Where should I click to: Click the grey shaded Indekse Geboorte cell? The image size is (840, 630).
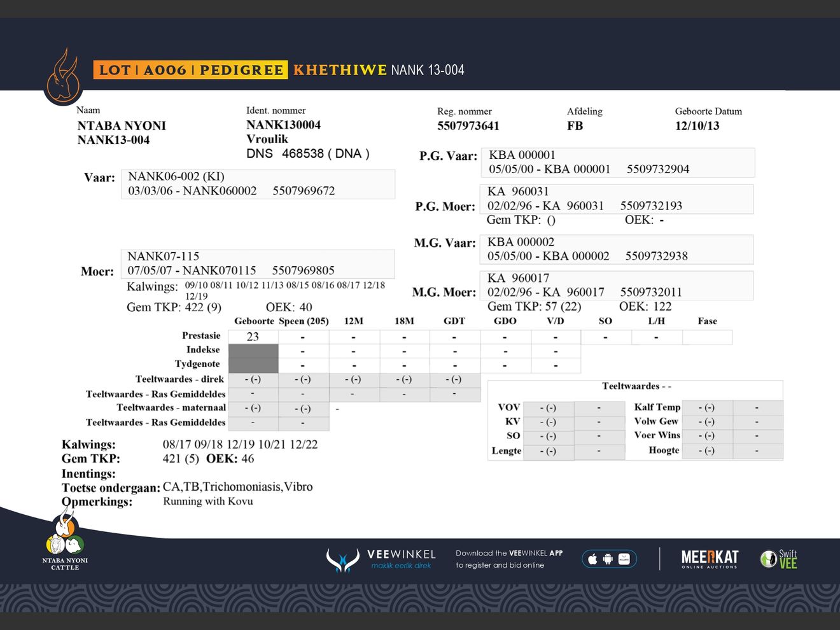253,351
